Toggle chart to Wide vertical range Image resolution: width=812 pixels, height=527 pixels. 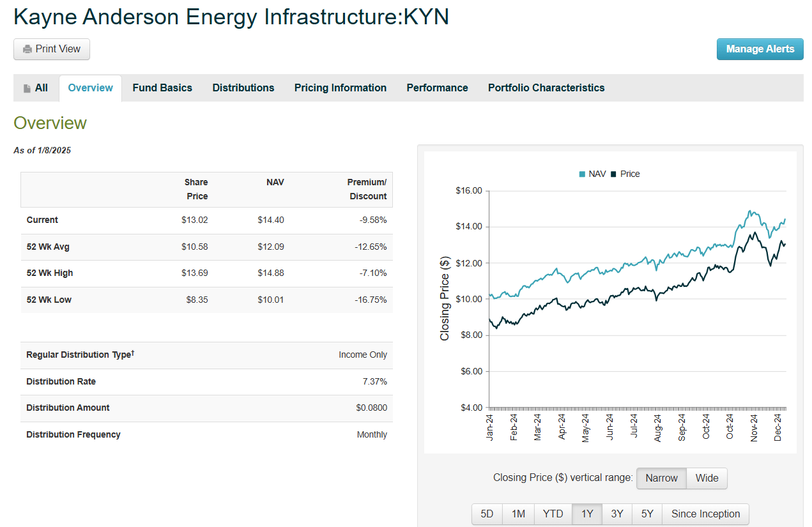[x=706, y=478]
